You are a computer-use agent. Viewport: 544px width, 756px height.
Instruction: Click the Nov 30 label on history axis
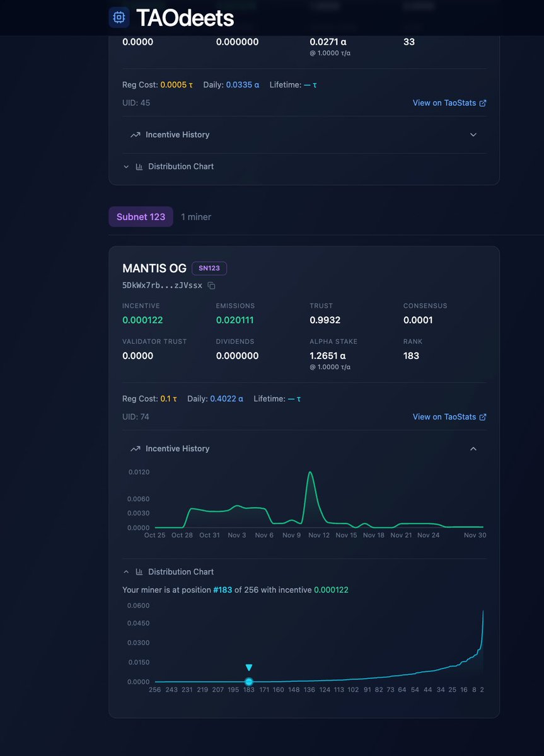tap(475, 535)
